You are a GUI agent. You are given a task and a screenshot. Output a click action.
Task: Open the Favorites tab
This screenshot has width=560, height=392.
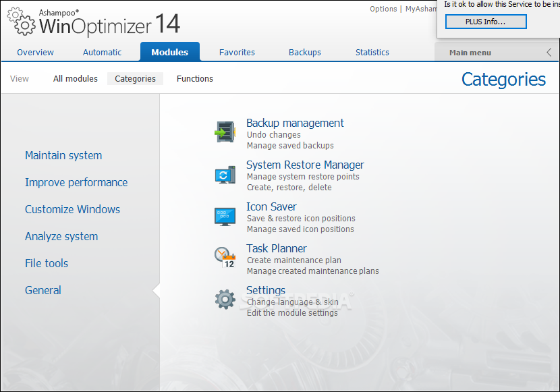click(237, 52)
